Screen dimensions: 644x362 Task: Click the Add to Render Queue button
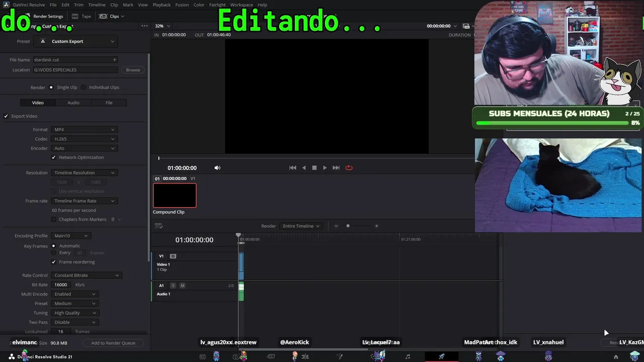113,343
